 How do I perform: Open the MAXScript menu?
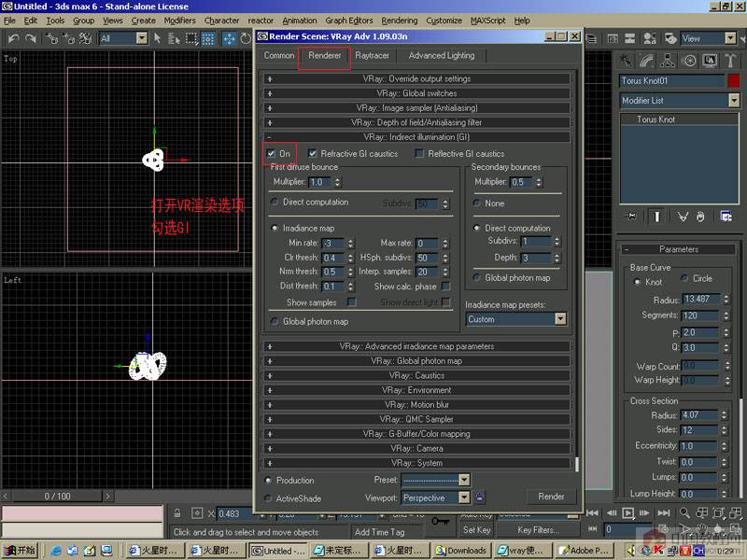tap(487, 21)
